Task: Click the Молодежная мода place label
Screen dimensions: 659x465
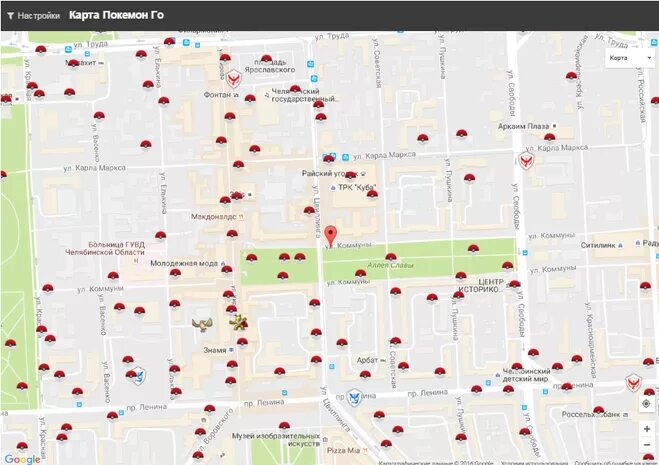Action: point(184,264)
